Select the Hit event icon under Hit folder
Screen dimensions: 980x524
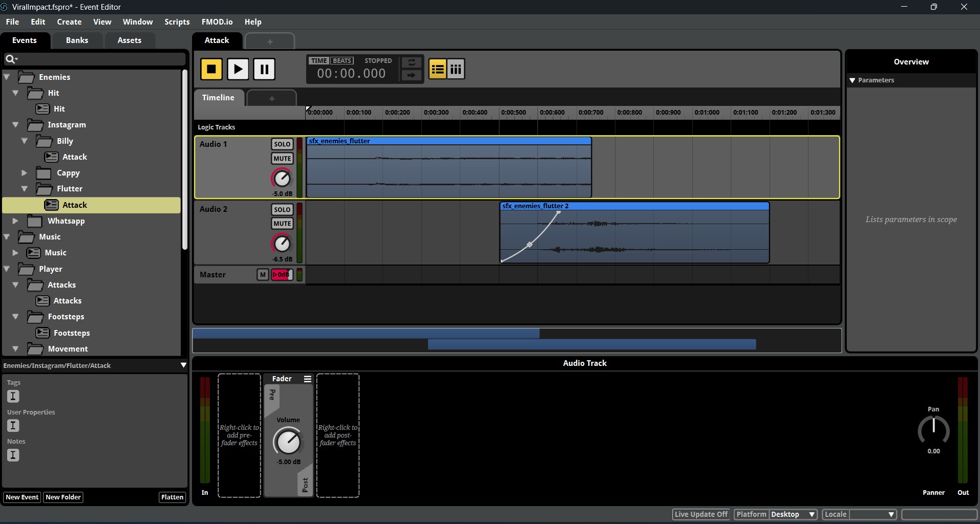[42, 109]
